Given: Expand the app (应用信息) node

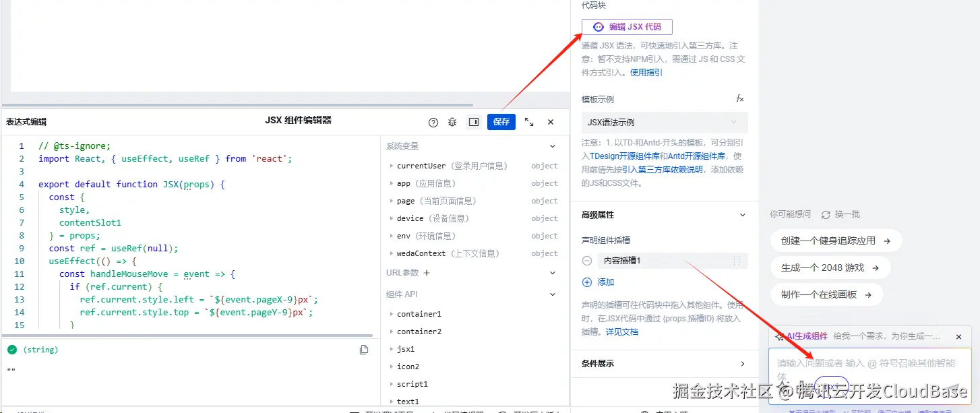Looking at the screenshot, I should point(392,183).
